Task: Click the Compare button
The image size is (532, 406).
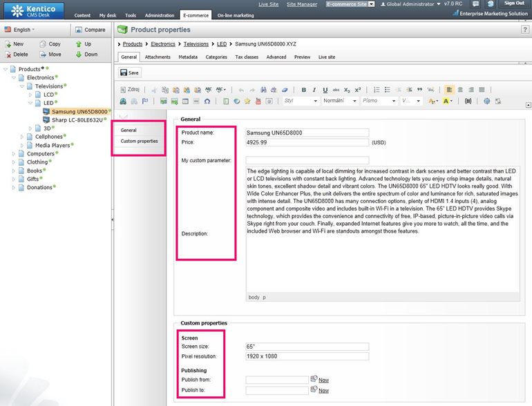Action: point(91,30)
